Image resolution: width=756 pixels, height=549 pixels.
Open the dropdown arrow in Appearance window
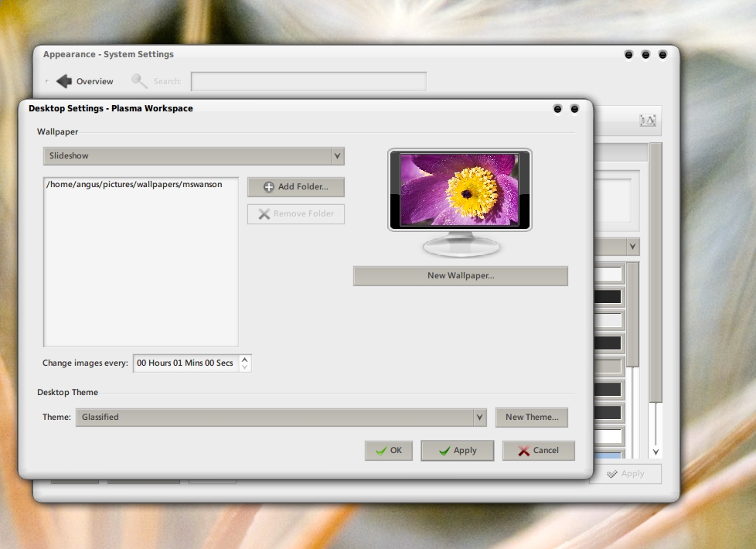[x=632, y=247]
